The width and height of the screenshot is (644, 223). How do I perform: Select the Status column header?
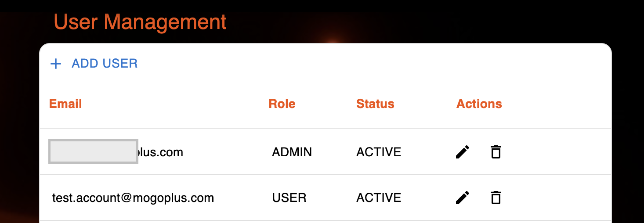pos(375,104)
